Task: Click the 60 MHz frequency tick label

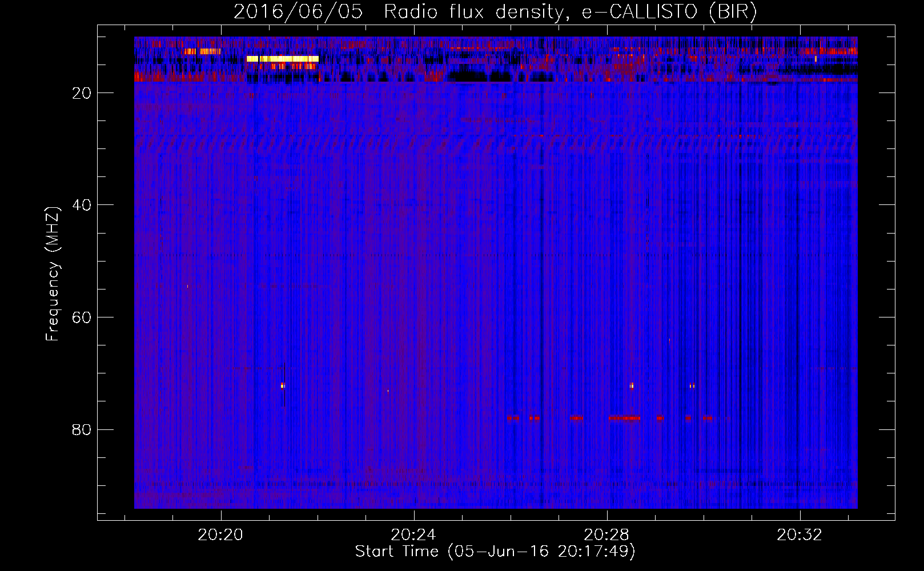Action: pos(82,317)
